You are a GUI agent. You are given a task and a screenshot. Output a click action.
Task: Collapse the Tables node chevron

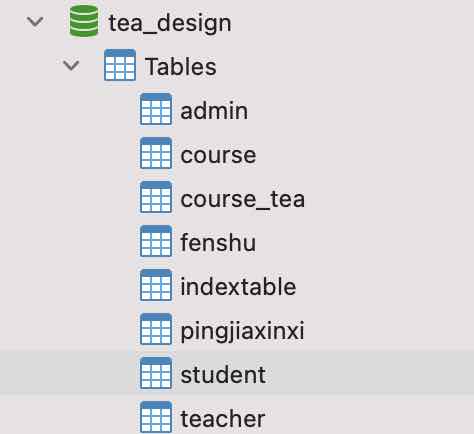pyautogui.click(x=71, y=65)
